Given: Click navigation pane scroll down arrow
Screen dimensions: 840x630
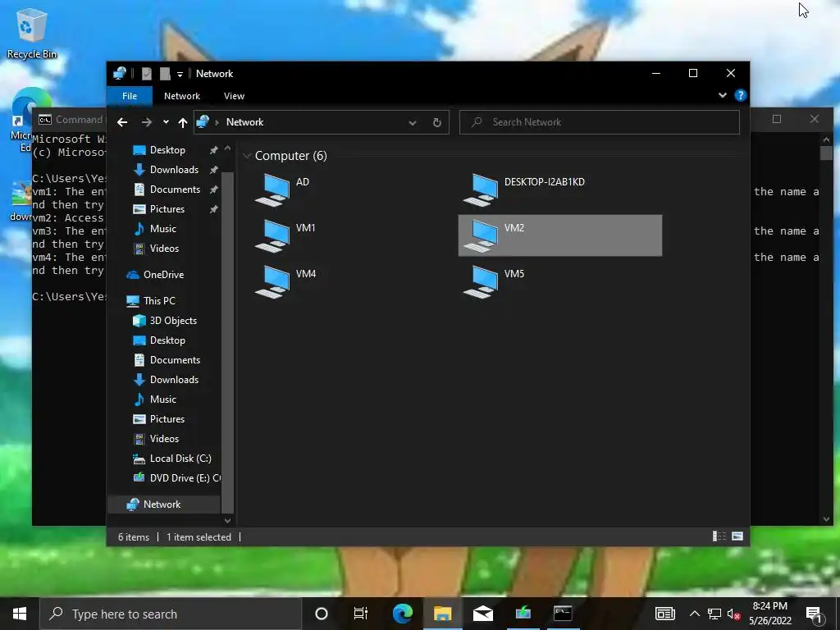Looking at the screenshot, I should tap(227, 520).
